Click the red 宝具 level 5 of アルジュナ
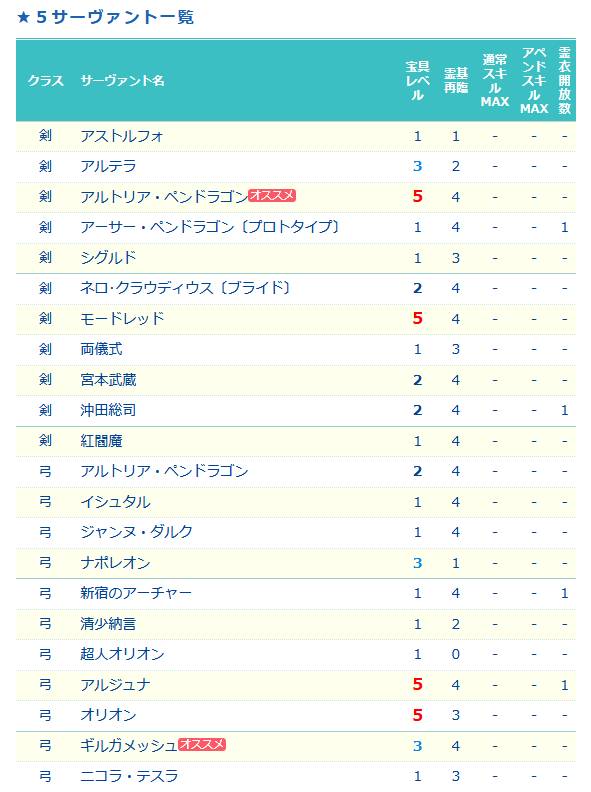This screenshot has width=591, height=792. click(x=417, y=684)
